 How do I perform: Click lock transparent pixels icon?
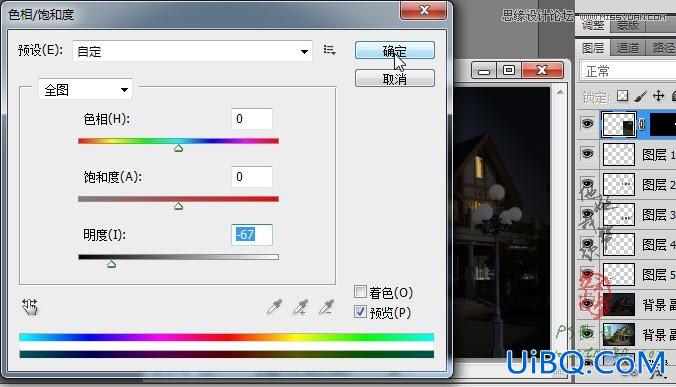click(622, 96)
